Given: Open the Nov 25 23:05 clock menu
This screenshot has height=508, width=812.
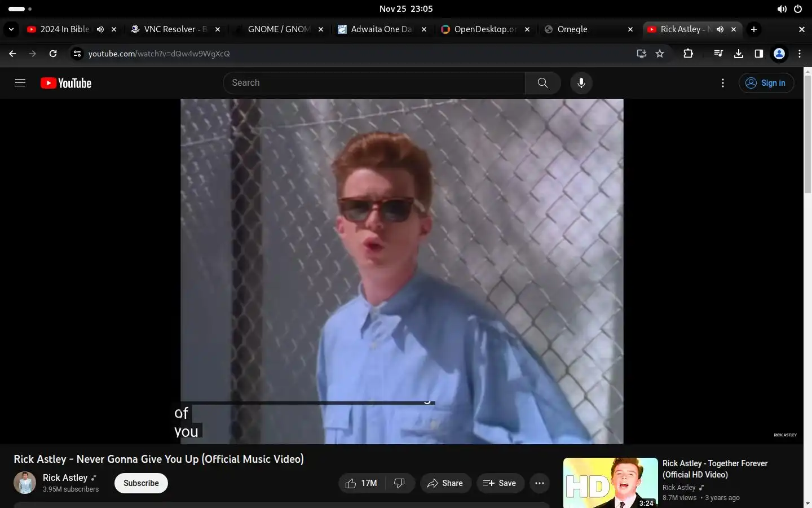Looking at the screenshot, I should (x=406, y=9).
